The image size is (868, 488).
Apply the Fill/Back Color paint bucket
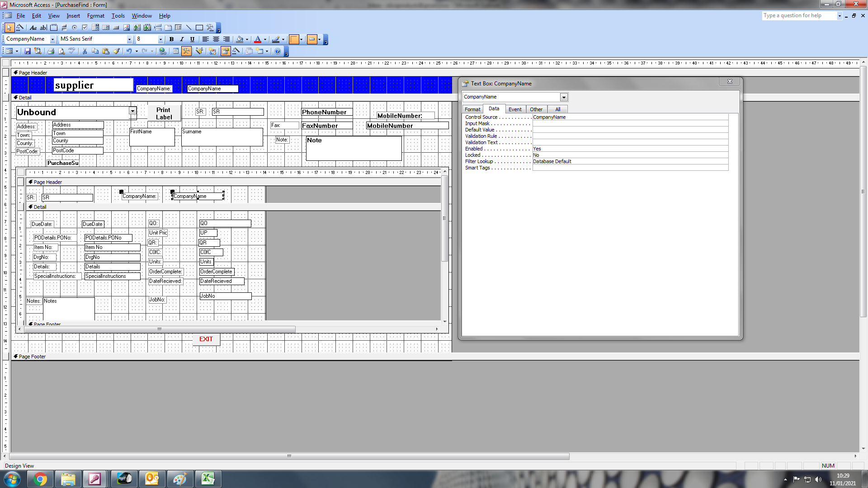(x=240, y=39)
